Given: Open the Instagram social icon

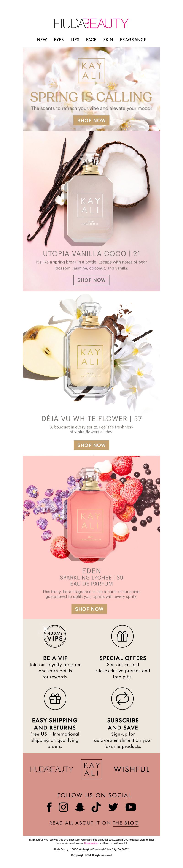Looking at the screenshot, I should click(63, 807).
